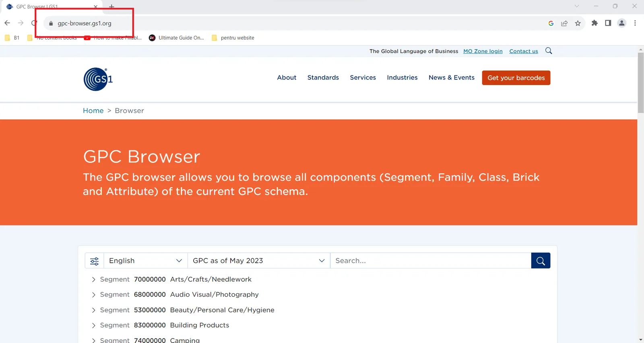Image resolution: width=644 pixels, height=343 pixels.
Task: Click the blue search submit button
Action: [x=541, y=261]
